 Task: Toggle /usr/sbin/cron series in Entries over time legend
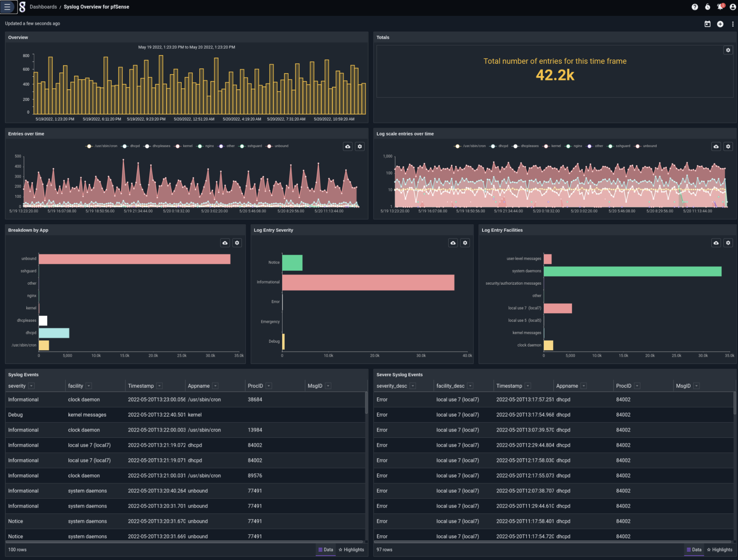click(x=101, y=146)
